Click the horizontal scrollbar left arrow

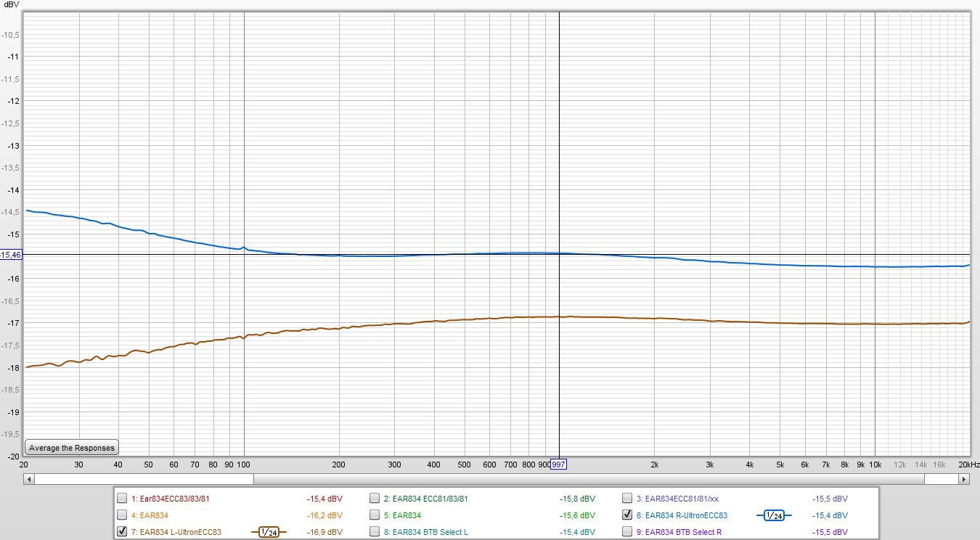(29, 479)
